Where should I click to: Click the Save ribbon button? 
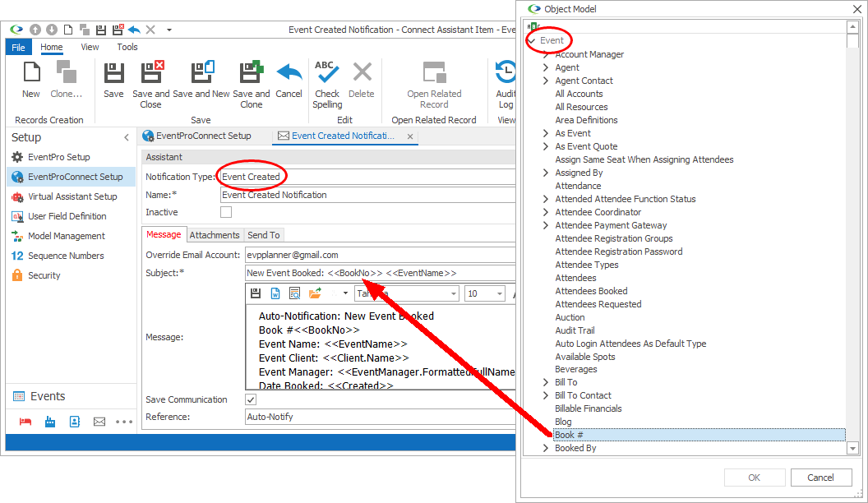pyautogui.click(x=113, y=80)
